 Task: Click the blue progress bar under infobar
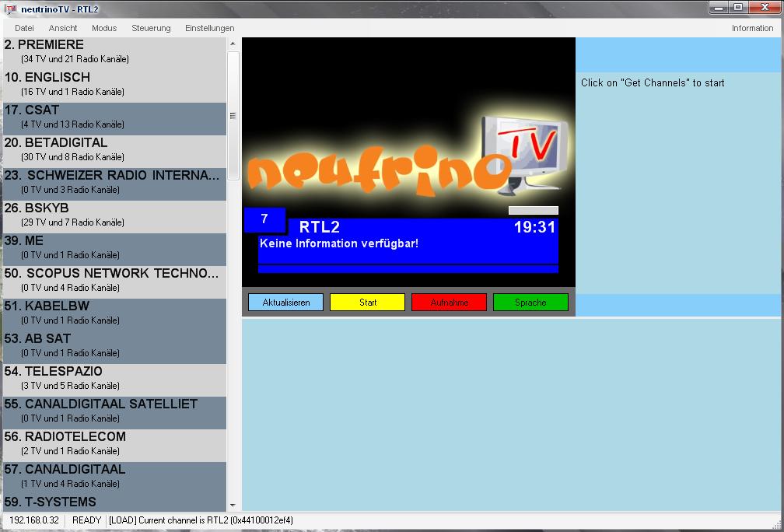tap(408, 269)
